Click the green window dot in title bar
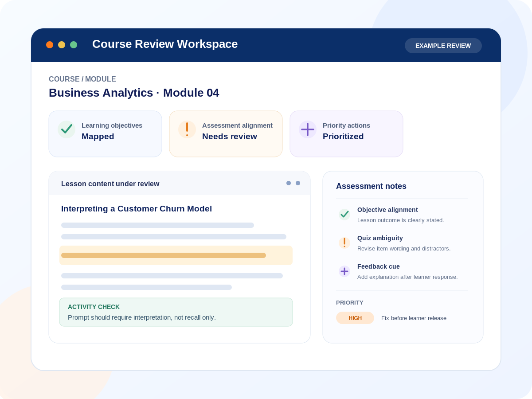The image size is (532, 399). tap(74, 45)
